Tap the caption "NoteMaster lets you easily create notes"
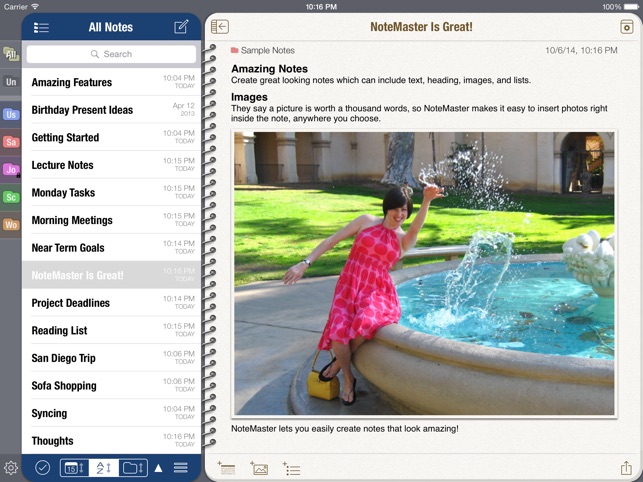The image size is (643, 482). coord(345,429)
